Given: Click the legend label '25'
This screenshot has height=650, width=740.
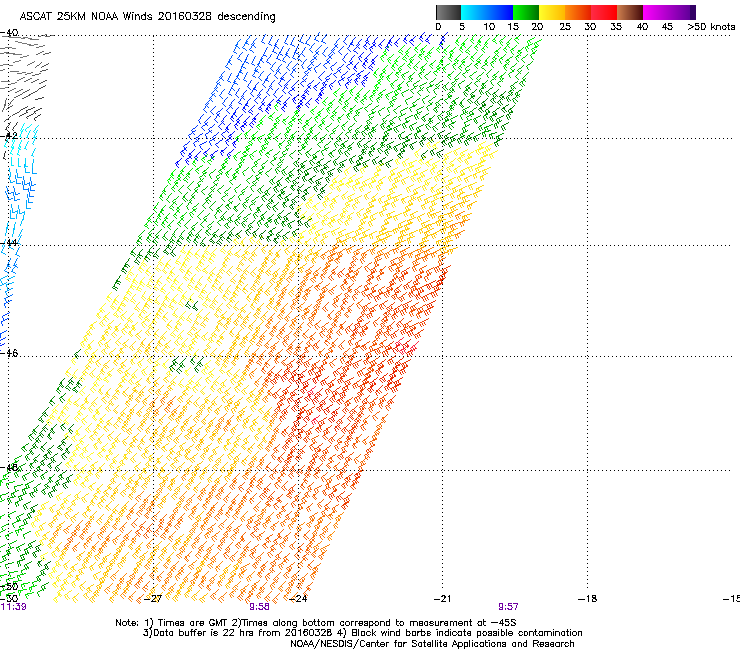Looking at the screenshot, I should point(565,27).
